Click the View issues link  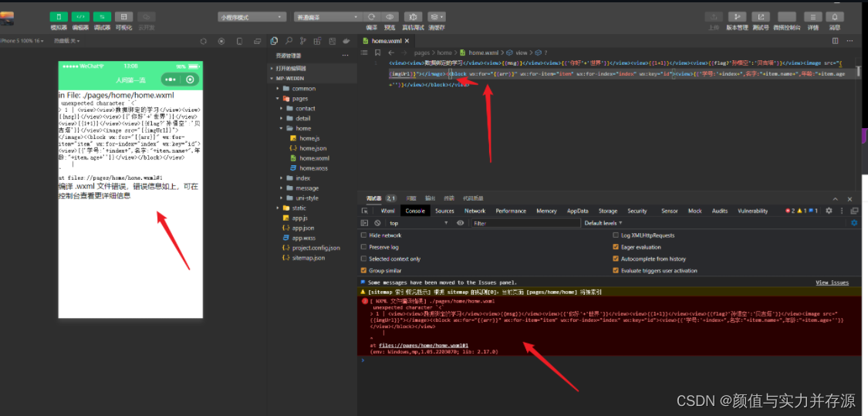pos(832,282)
